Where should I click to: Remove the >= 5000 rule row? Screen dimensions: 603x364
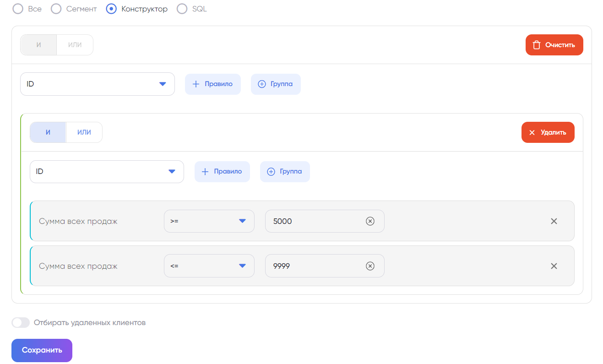554,221
